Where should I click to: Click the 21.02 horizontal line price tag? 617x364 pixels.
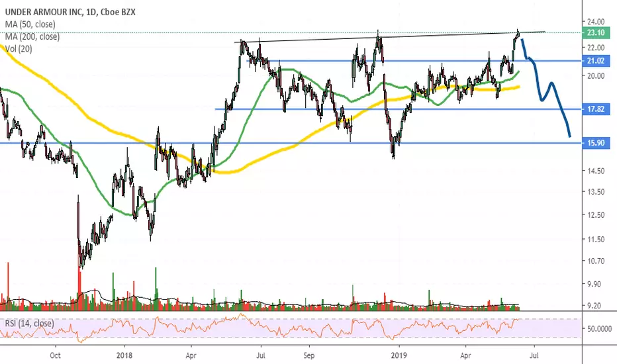click(595, 61)
